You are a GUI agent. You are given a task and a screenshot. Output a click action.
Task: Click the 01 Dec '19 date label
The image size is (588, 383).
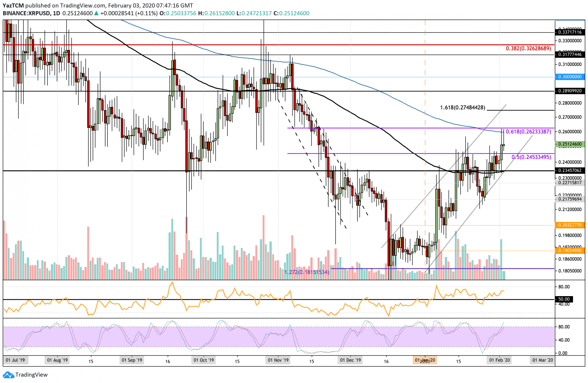coord(350,360)
